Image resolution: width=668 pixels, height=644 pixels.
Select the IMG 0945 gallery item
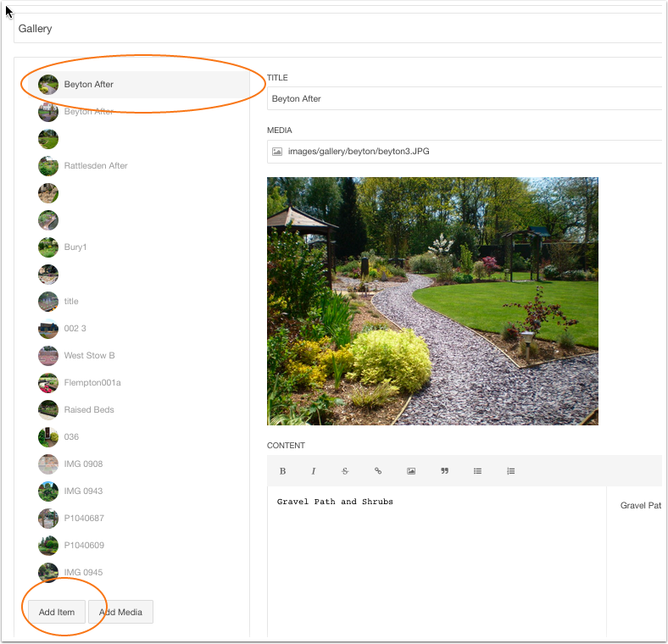[x=138, y=573]
